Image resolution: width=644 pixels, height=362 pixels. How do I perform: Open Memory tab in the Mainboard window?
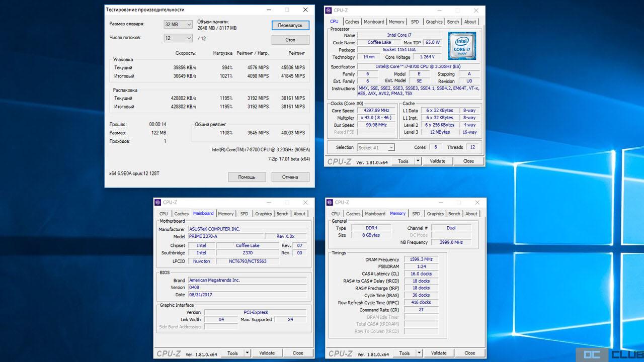coord(226,214)
